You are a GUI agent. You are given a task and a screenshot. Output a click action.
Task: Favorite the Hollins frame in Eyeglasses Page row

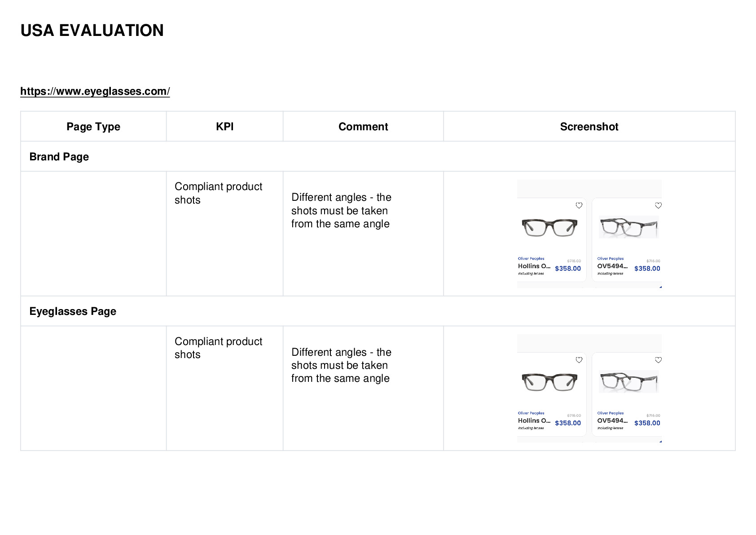click(579, 360)
